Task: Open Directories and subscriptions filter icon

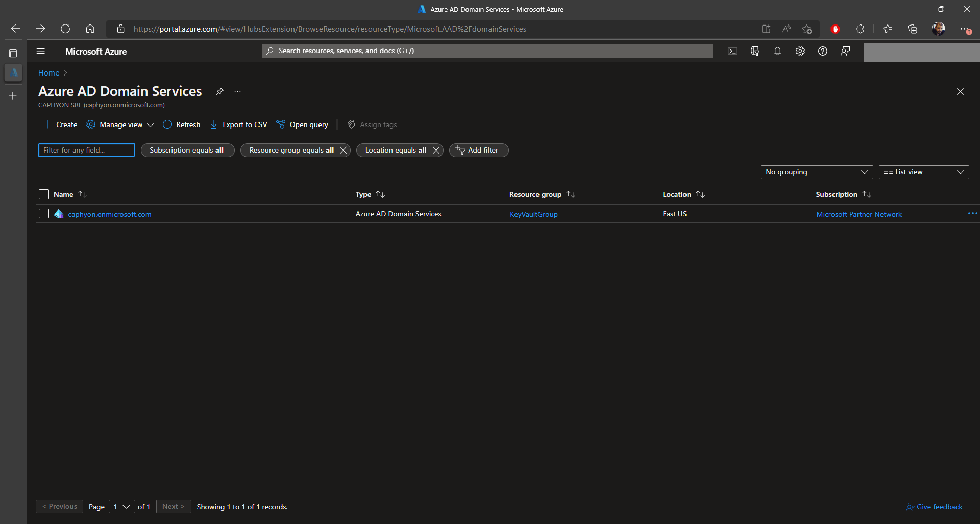Action: (x=755, y=51)
